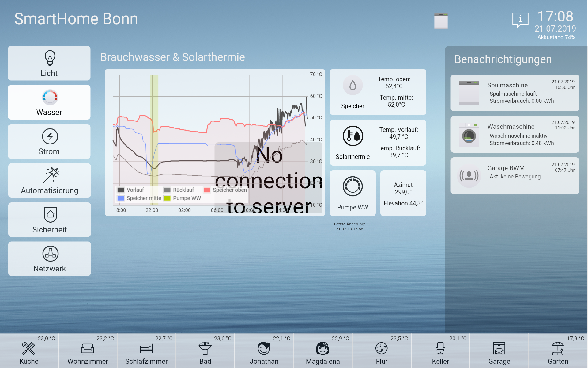
Task: Open the Netzwerk network icon
Action: pyautogui.click(x=51, y=254)
